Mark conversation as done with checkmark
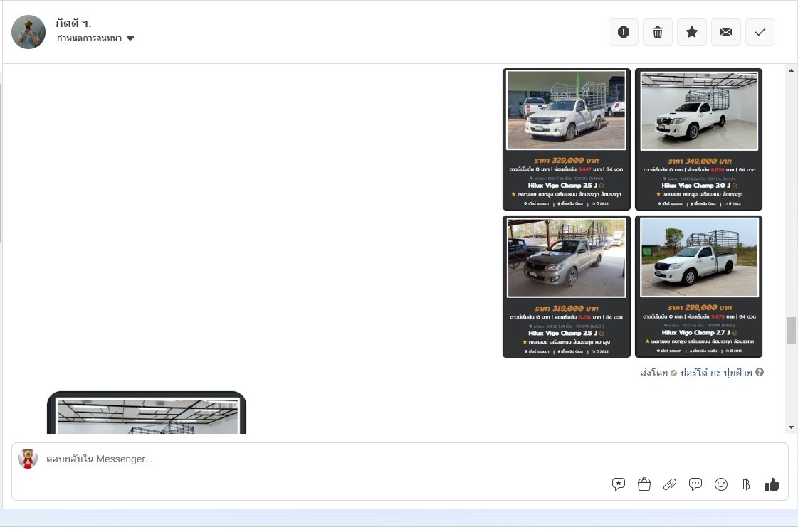 click(x=760, y=32)
